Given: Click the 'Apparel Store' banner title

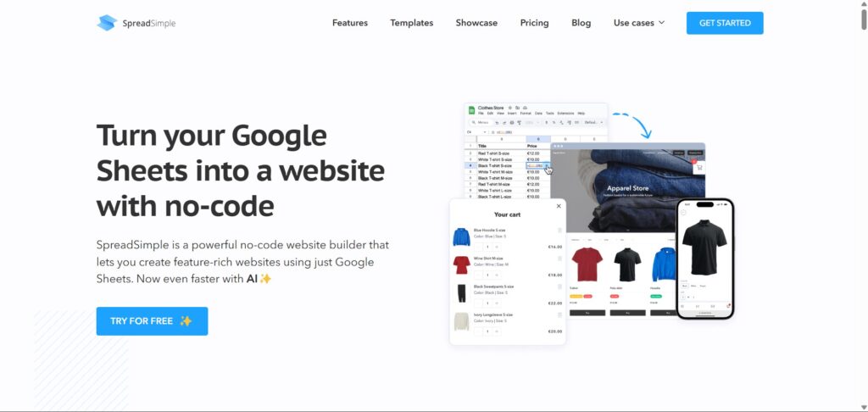Looking at the screenshot, I should pos(627,188).
